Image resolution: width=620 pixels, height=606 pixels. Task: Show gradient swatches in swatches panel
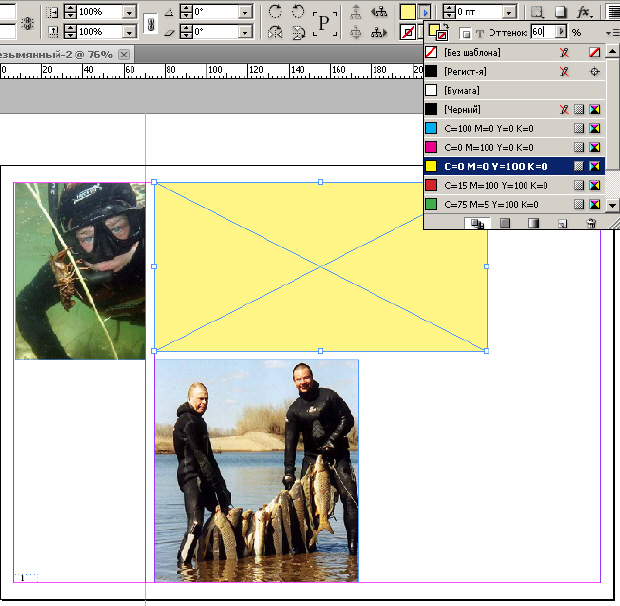(534, 224)
